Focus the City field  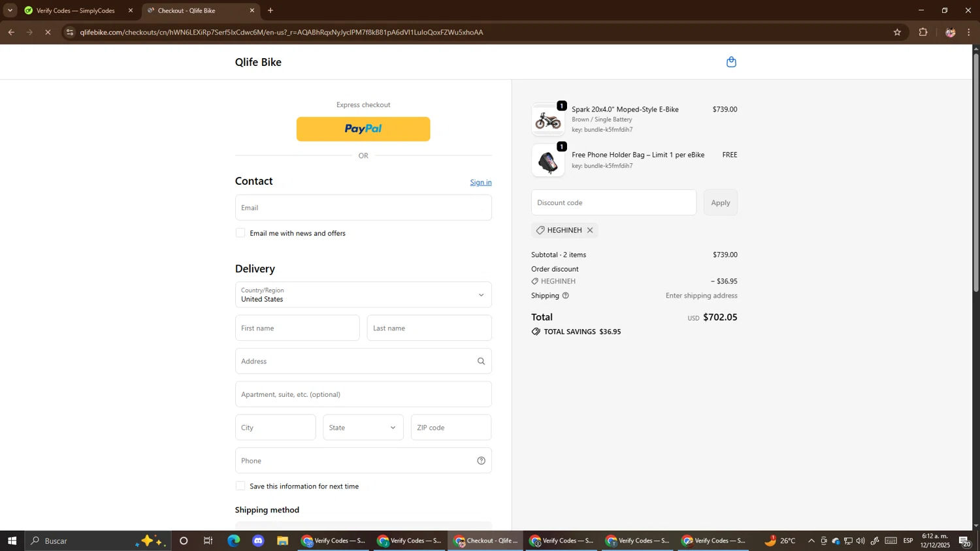click(275, 428)
